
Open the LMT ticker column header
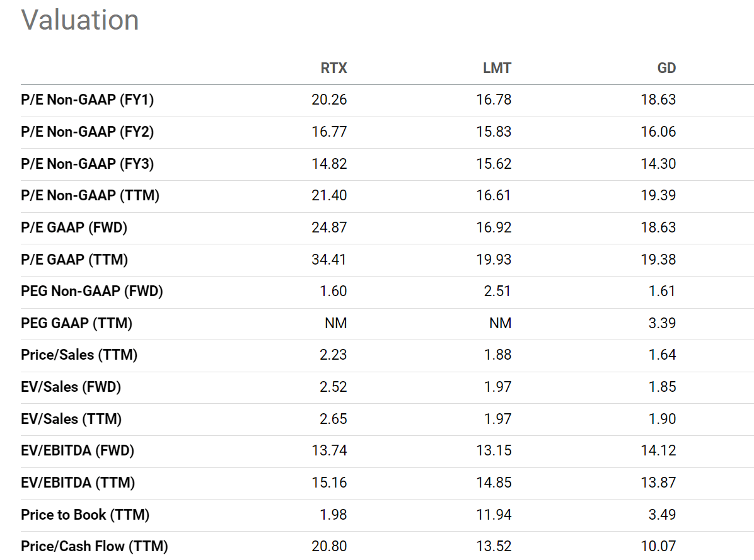click(497, 68)
